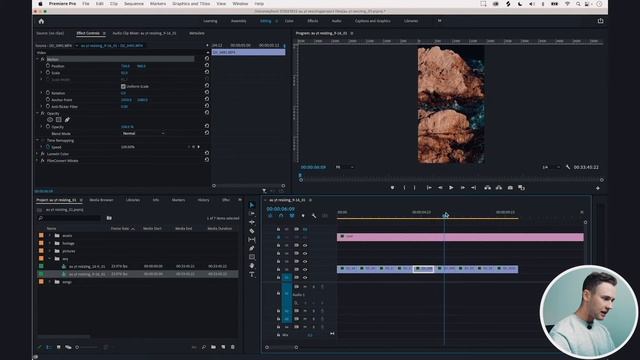This screenshot has width=640, height=360.
Task: Toggle Linked Selection in timeline
Action: pyautogui.click(x=292, y=216)
